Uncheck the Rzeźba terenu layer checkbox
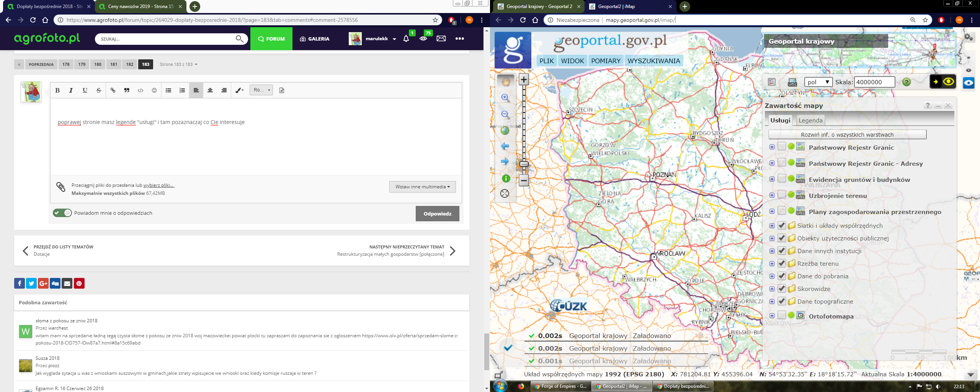980x392 pixels. [x=782, y=263]
